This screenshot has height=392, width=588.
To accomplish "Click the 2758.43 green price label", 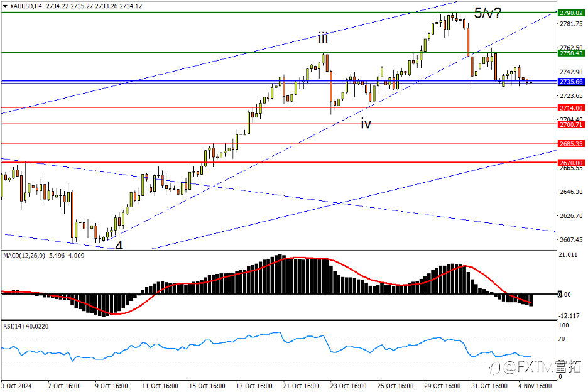I will click(x=571, y=53).
